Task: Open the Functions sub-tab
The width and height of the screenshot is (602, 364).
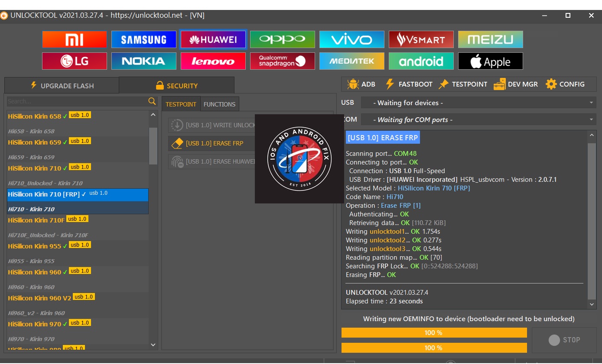Action: 220,104
